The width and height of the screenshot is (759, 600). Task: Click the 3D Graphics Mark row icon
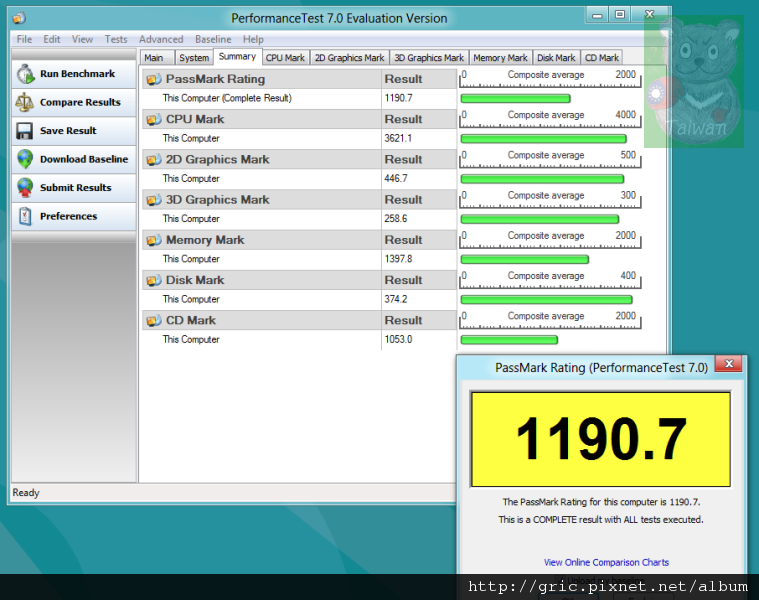pos(154,200)
